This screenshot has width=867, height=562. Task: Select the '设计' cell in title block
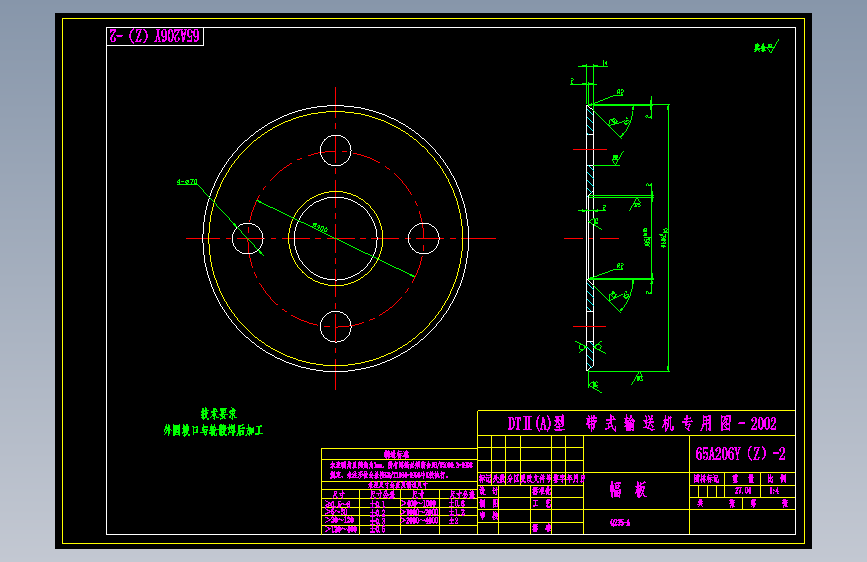[488, 491]
